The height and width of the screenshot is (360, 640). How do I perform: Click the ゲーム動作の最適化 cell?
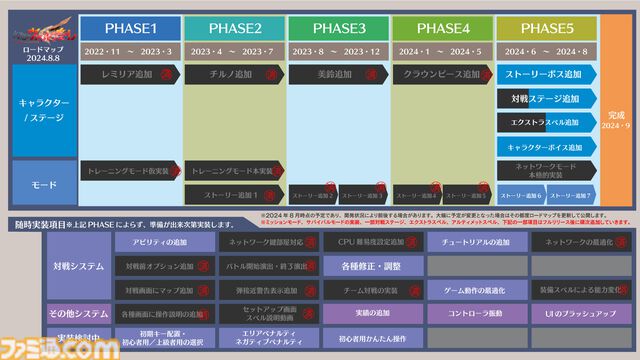[x=478, y=290]
